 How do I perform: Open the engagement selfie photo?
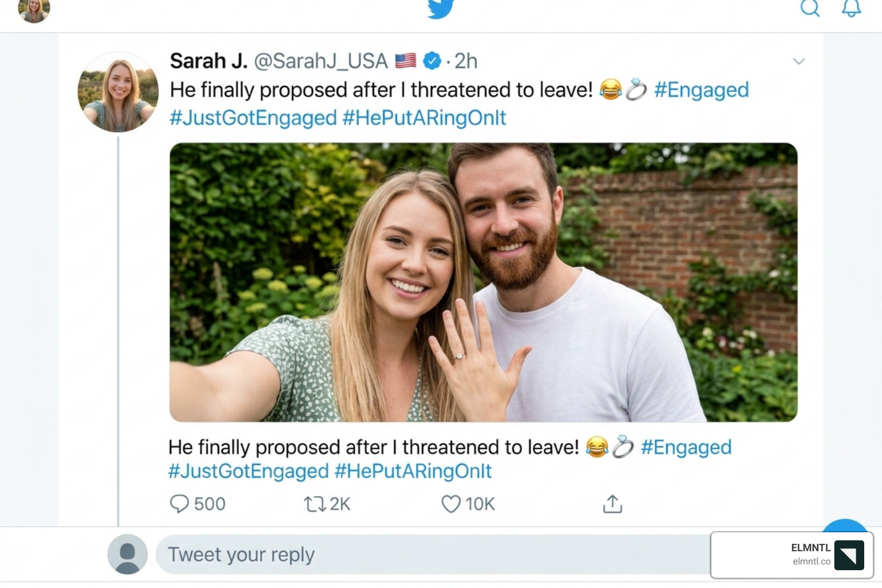click(483, 282)
